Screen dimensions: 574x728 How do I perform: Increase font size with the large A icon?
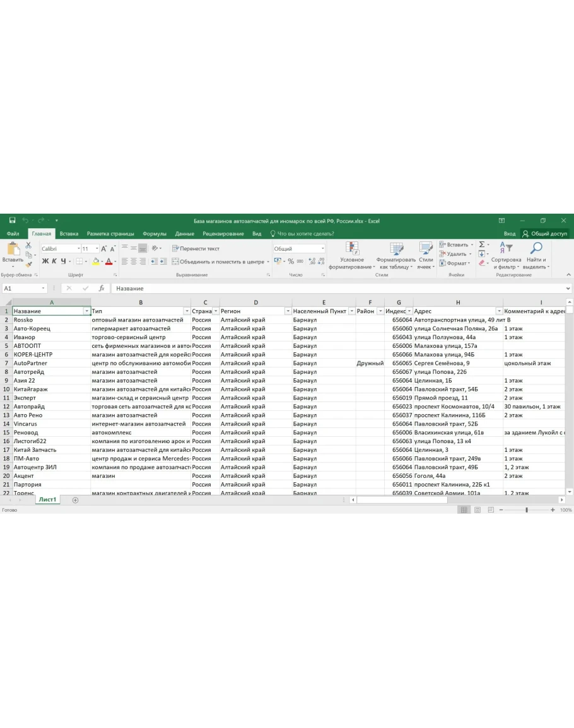point(103,249)
